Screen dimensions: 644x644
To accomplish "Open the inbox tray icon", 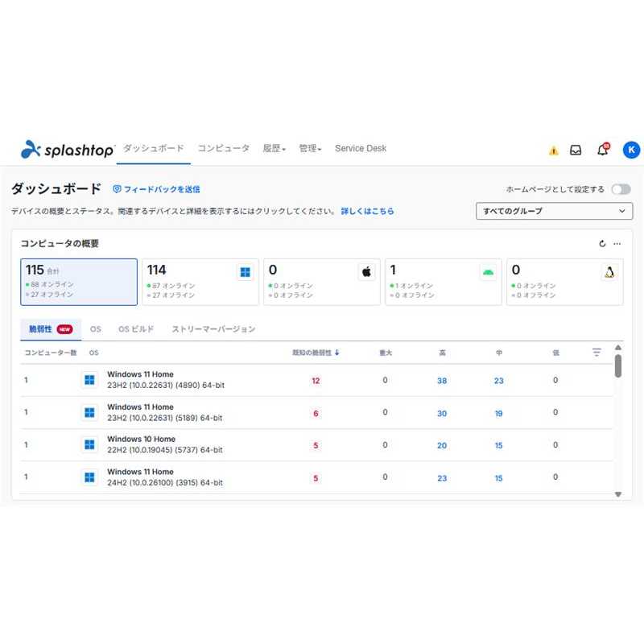I will pos(576,150).
